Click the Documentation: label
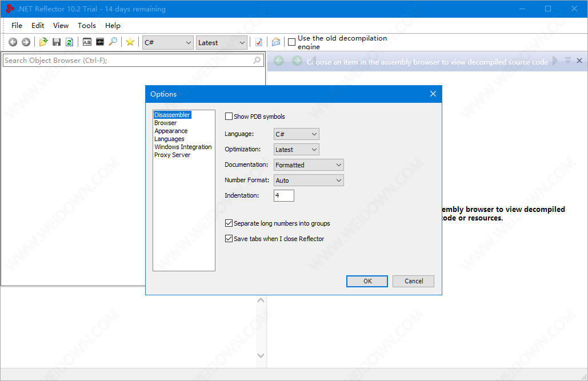 [246, 165]
